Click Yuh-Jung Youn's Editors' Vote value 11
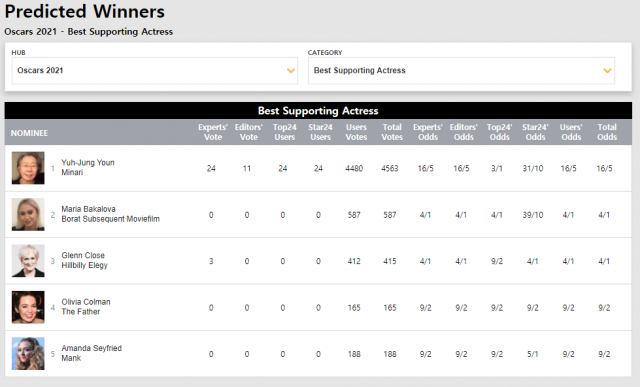This screenshot has width=640, height=387. click(x=247, y=168)
